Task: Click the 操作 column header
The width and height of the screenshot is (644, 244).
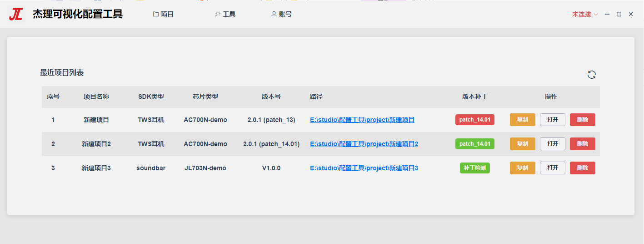Action: [x=551, y=97]
